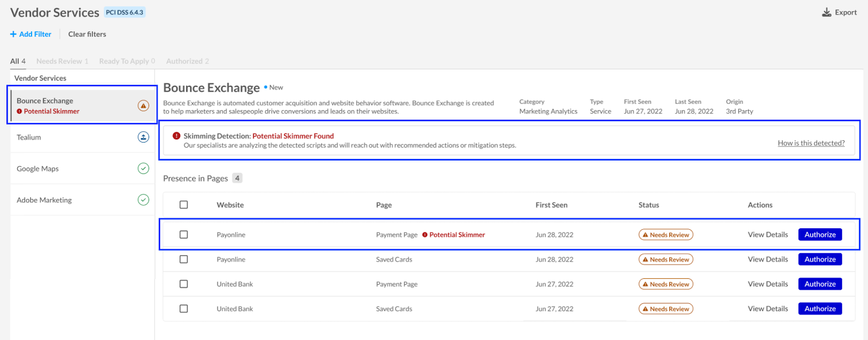Click the Status column header

[649, 205]
